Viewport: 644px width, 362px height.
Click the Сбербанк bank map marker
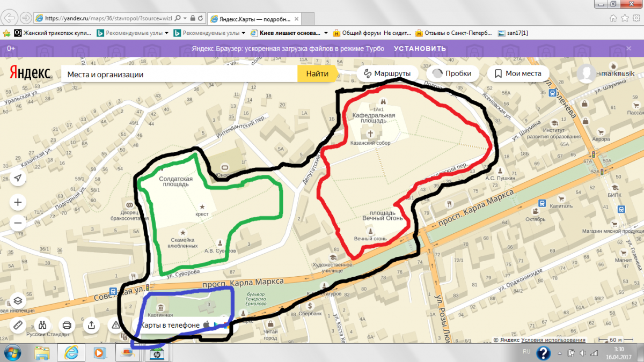point(310,306)
